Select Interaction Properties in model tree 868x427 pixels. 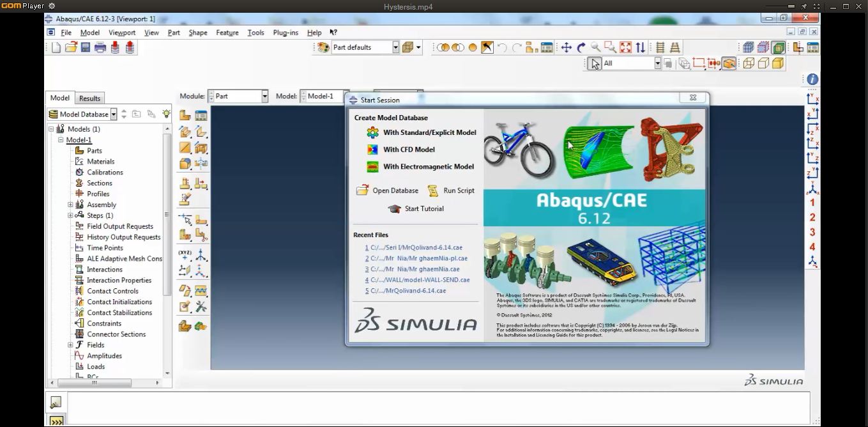click(119, 280)
